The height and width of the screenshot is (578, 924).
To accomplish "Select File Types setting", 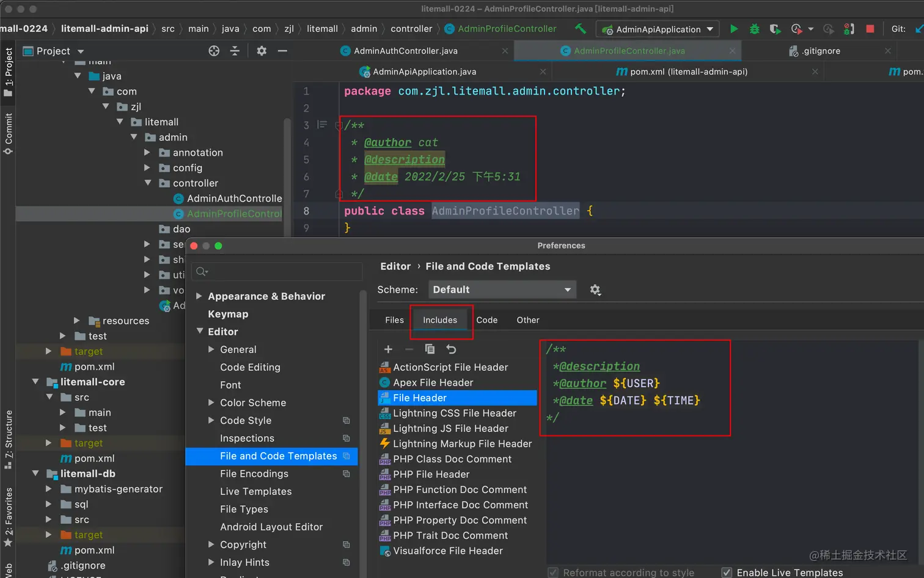I will click(244, 509).
